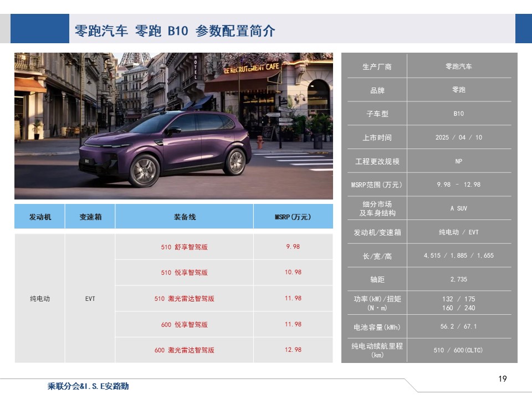Image resolution: width=532 pixels, height=399 pixels.
Task: Select the 11.98 price for 600 悦享智驾版
Action: [293, 324]
